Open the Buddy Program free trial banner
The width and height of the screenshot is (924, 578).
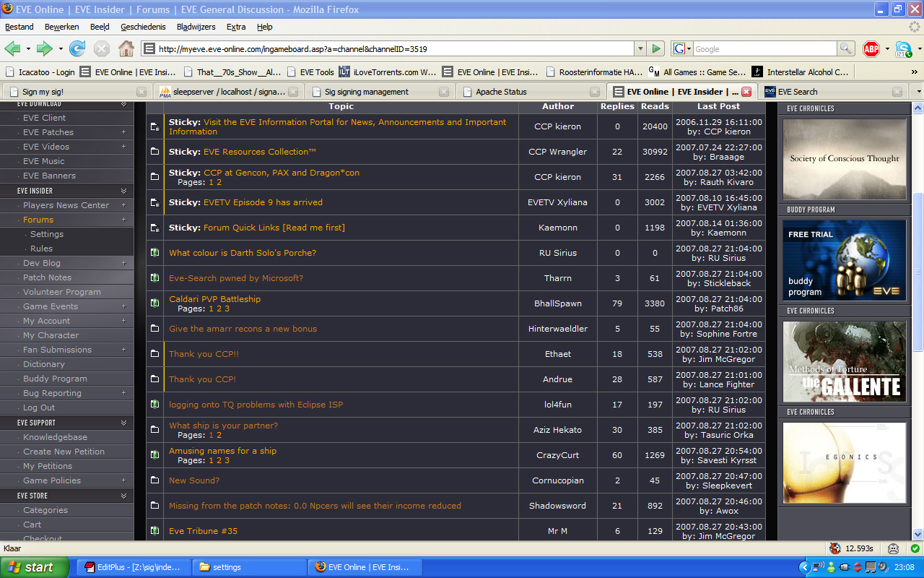(x=844, y=260)
